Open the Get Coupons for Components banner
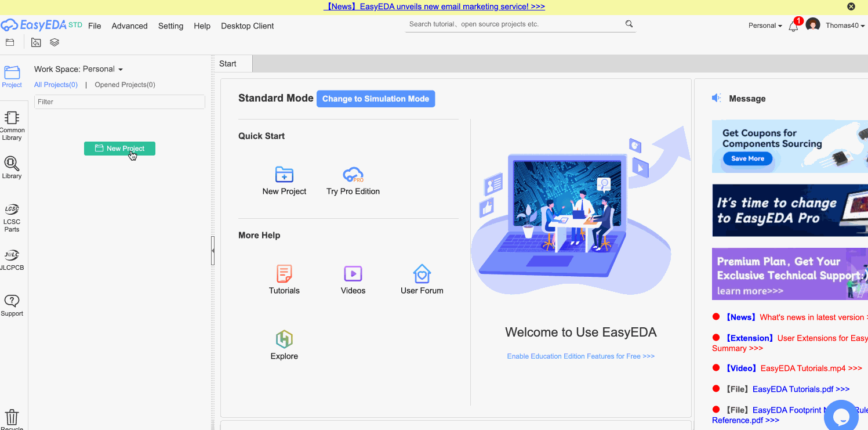This screenshot has width=868, height=430. pos(790,146)
